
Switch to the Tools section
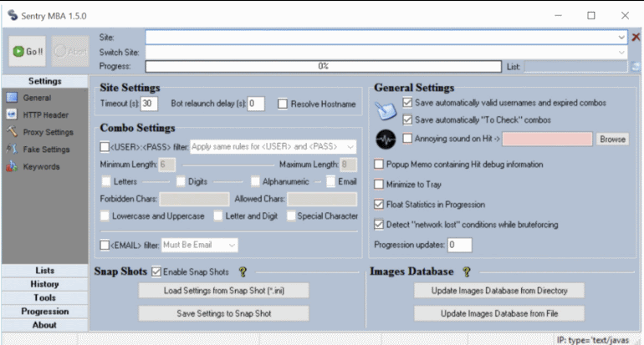tap(45, 297)
